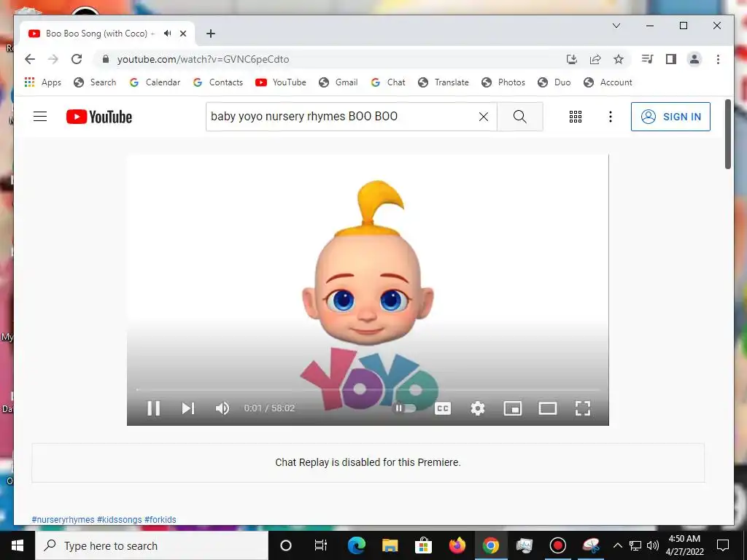The width and height of the screenshot is (747, 560).
Task: Open the video settings gear
Action: click(x=477, y=408)
